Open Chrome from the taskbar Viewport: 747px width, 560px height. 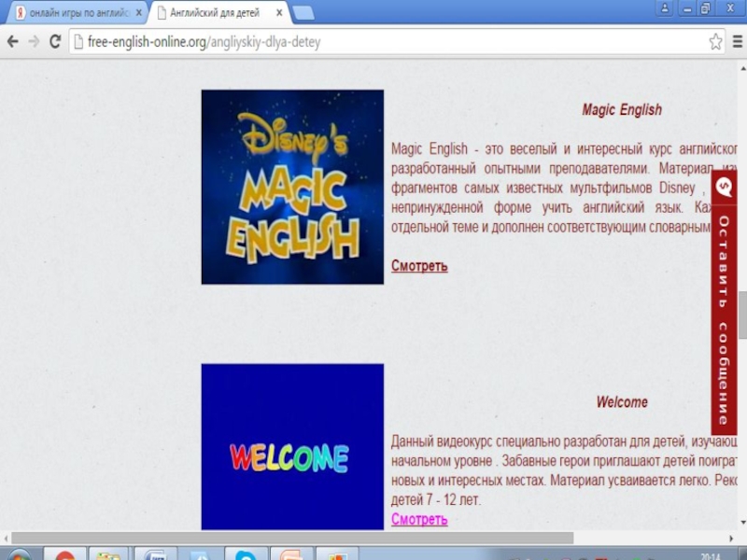click(64, 554)
